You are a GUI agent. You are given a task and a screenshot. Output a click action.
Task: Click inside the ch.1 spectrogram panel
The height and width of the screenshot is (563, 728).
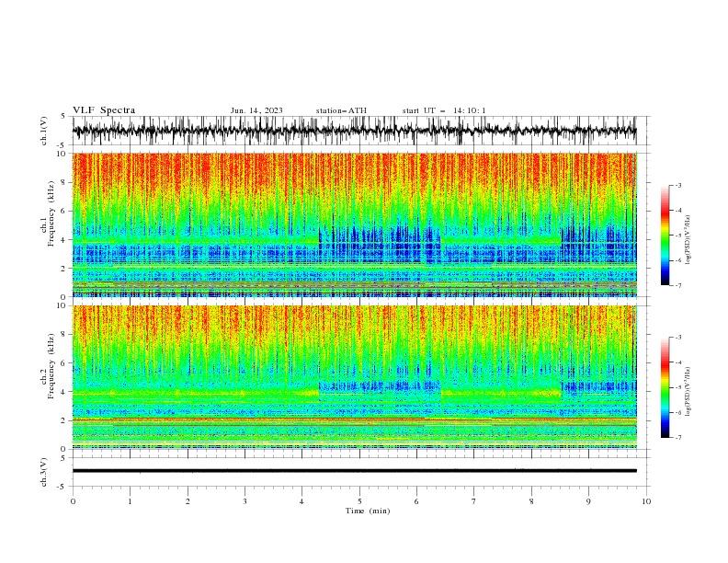(354, 224)
